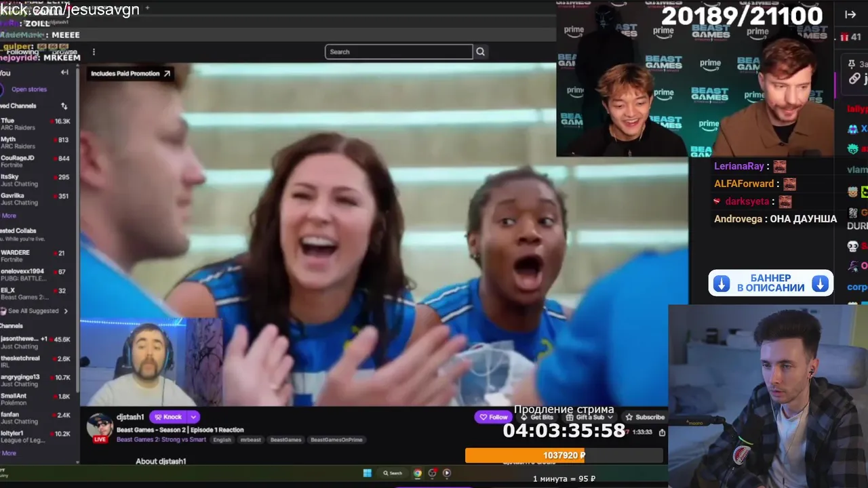
Task: Click the purple Follow heart button
Action: coord(494,417)
